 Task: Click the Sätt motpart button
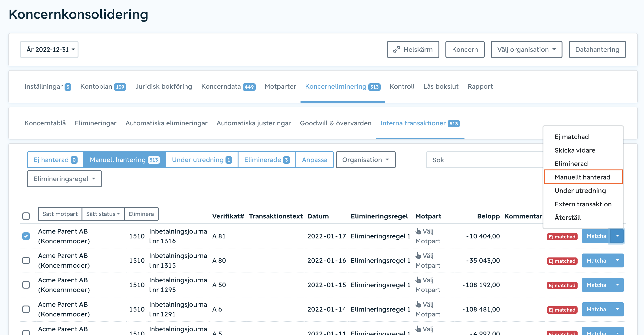60,214
